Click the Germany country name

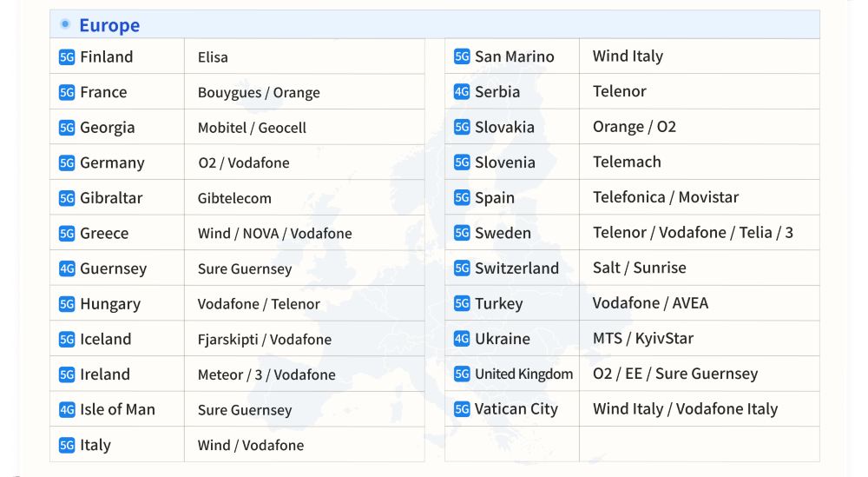pyautogui.click(x=112, y=163)
